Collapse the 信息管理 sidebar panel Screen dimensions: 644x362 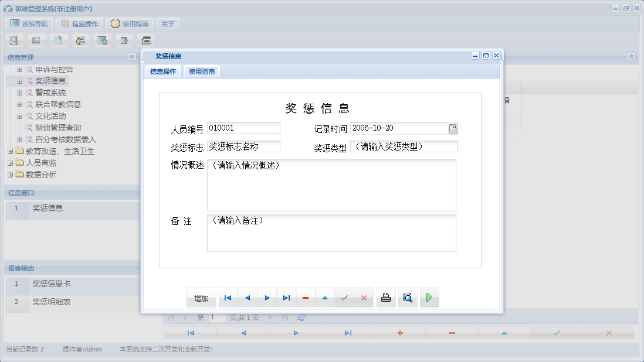pos(132,57)
